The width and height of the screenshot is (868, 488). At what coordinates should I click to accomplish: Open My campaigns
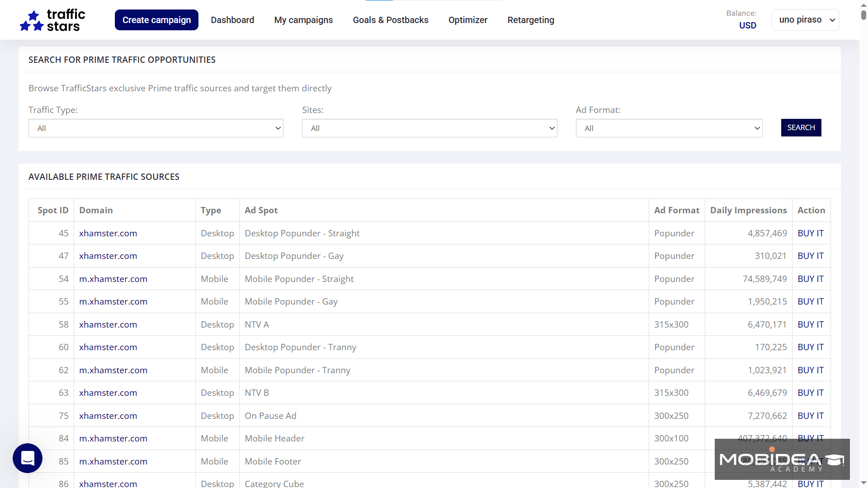click(x=303, y=20)
